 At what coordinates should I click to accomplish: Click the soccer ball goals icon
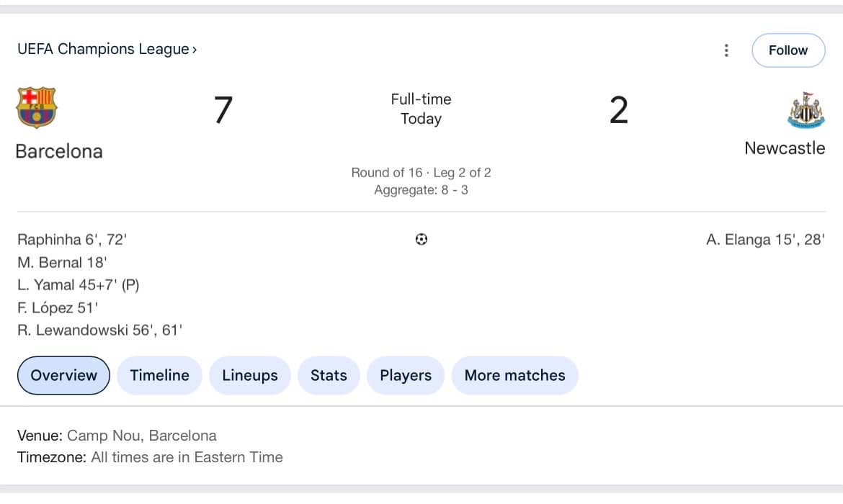point(421,240)
